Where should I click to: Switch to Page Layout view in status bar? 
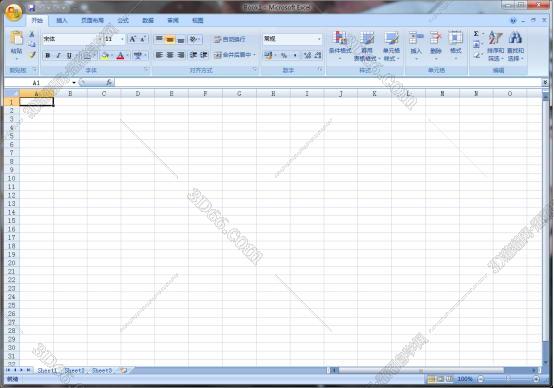click(441, 379)
